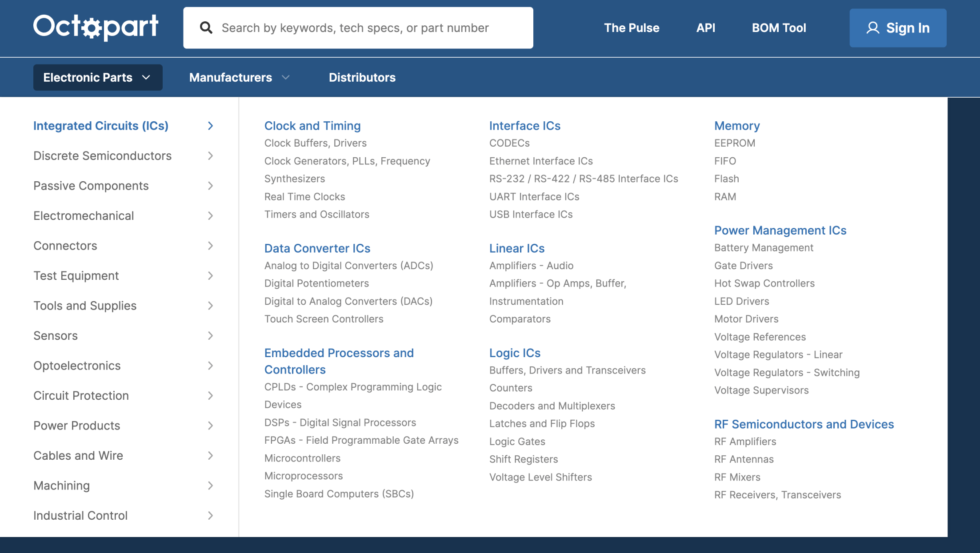Viewport: 980px width, 553px height.
Task: Open the API link
Action: tap(706, 28)
